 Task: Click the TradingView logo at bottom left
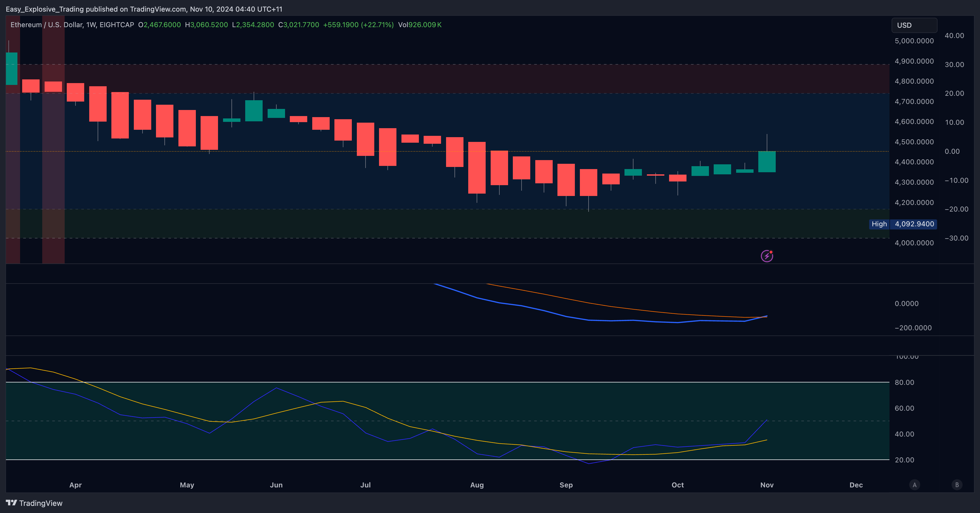pyautogui.click(x=34, y=503)
